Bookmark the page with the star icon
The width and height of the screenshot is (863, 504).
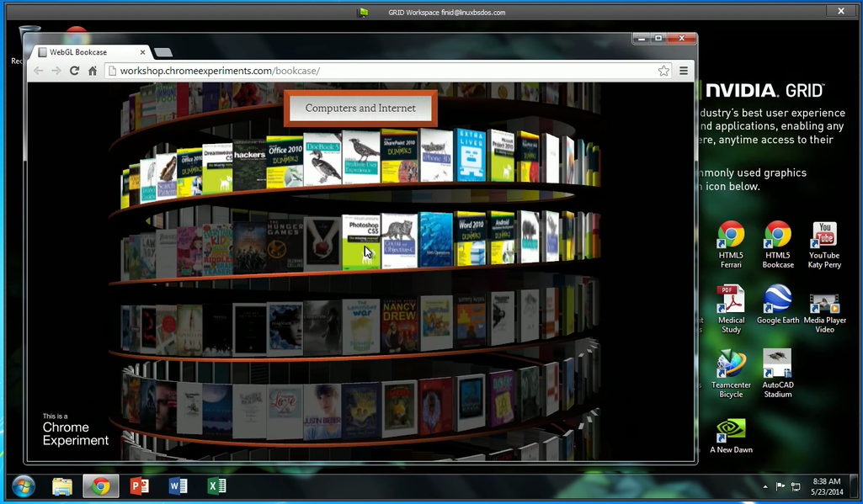[x=663, y=71]
